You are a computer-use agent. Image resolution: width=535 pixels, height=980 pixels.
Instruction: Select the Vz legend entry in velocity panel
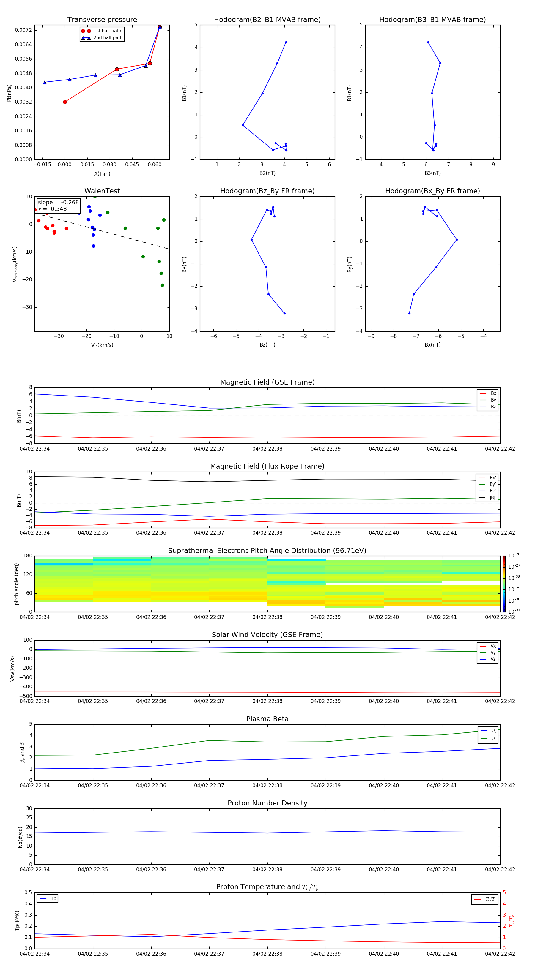point(488,659)
